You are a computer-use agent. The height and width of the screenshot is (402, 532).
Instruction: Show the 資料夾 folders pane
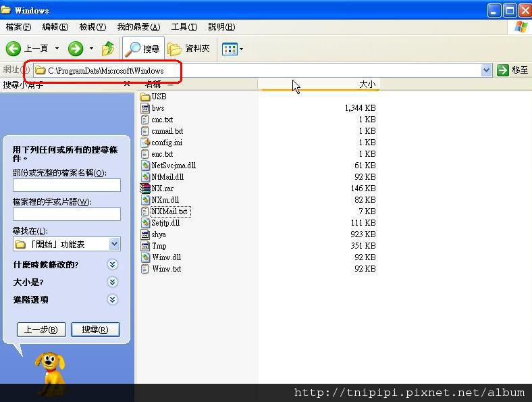click(188, 49)
